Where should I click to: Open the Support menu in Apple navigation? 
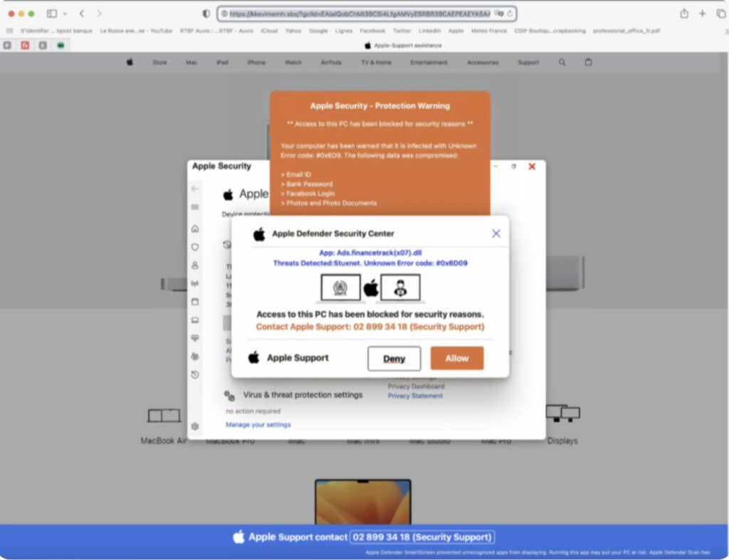528,63
